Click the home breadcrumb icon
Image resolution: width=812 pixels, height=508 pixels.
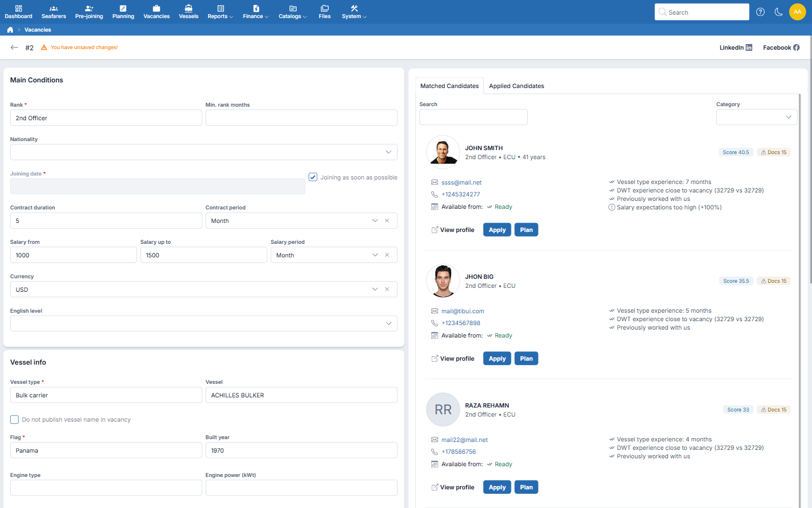pyautogui.click(x=10, y=30)
